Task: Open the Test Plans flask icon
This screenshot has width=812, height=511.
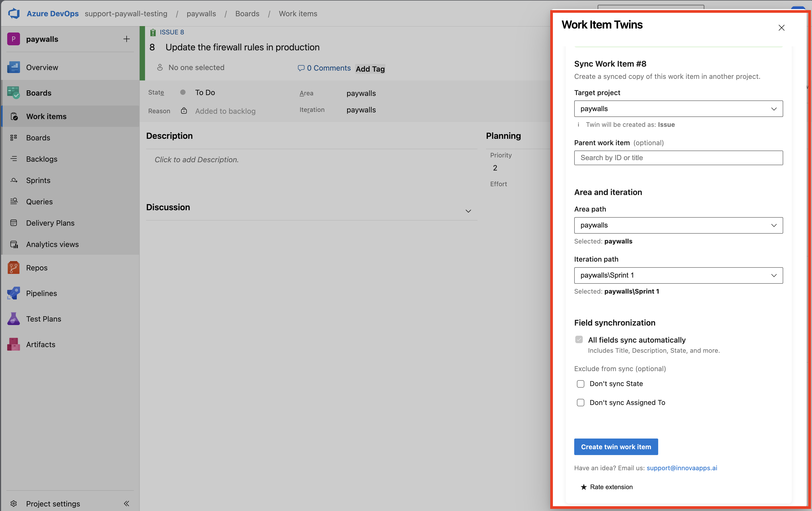Action: pyautogui.click(x=14, y=319)
